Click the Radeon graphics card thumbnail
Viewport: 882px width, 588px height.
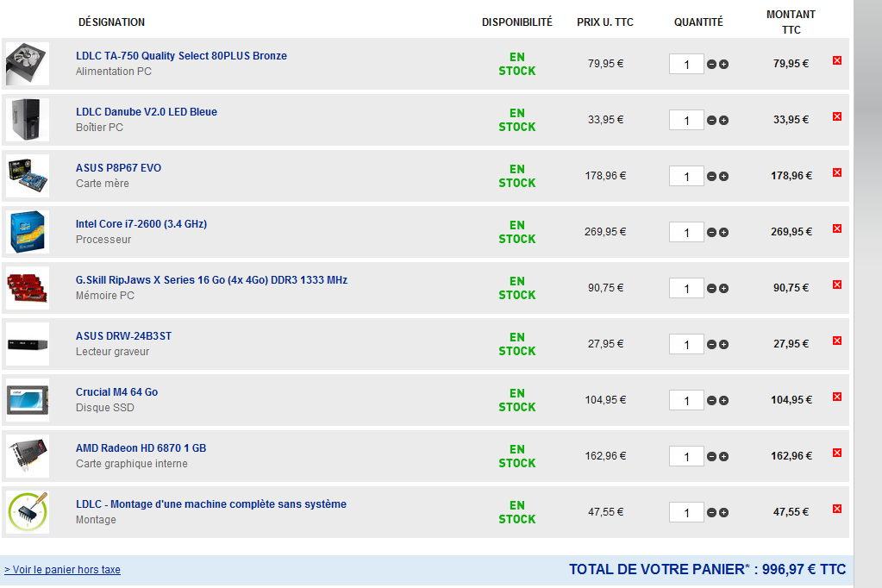[28, 456]
